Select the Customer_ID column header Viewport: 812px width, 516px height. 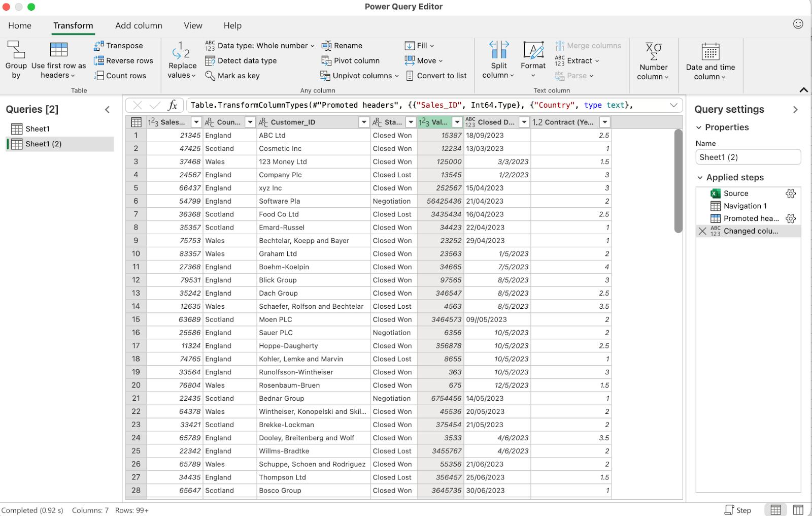click(314, 122)
